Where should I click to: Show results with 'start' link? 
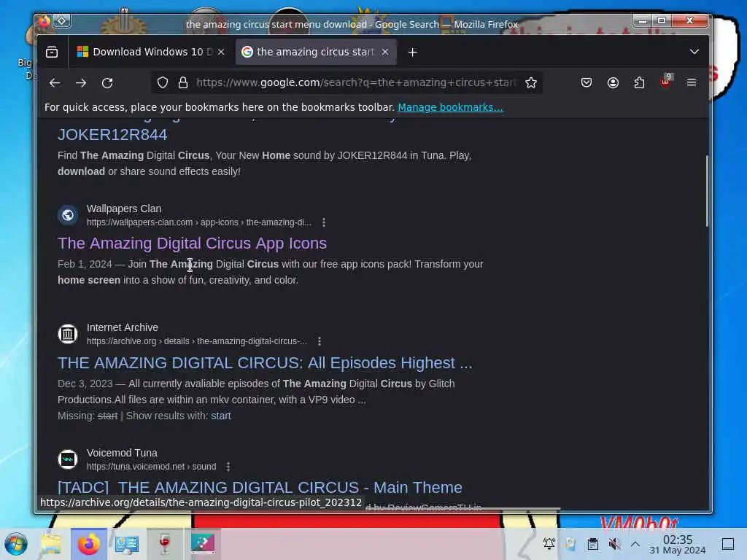pos(221,416)
